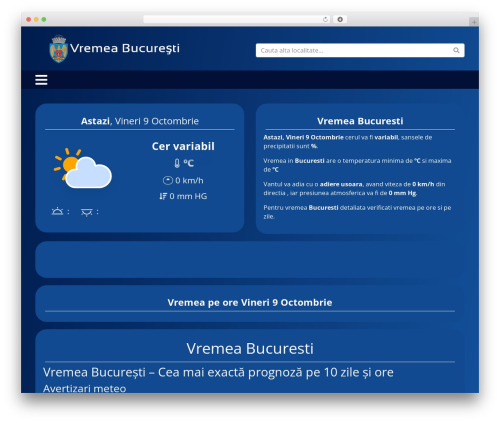Click the sunrise icon

point(57,211)
